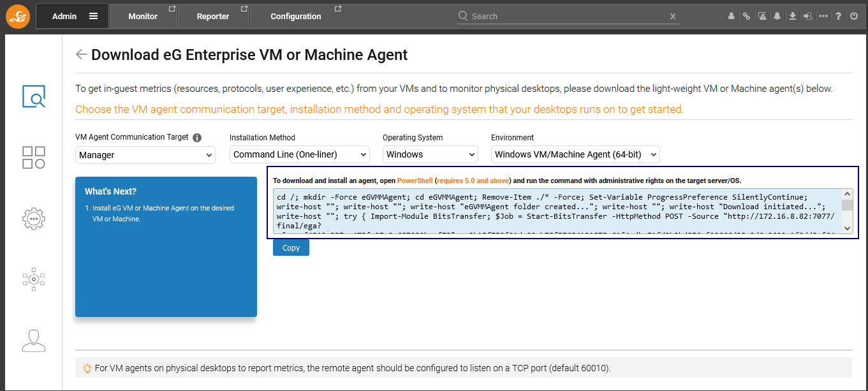This screenshot has height=391, width=868.
Task: Open the alarm warning icon in top bar
Action: (761, 16)
